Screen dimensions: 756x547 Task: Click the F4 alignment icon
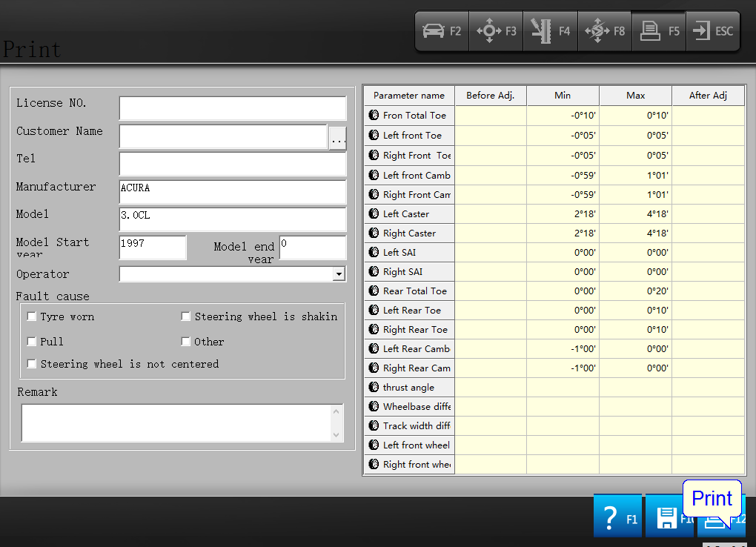coord(550,31)
